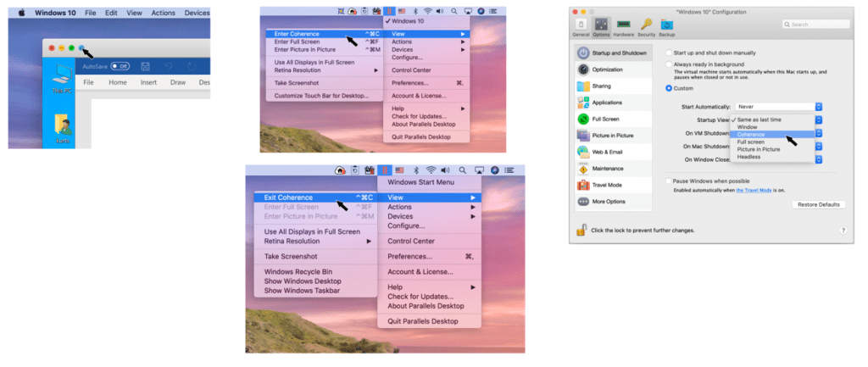The width and height of the screenshot is (868, 367).
Task: Open Sharing settings in sidebar
Action: (613, 86)
